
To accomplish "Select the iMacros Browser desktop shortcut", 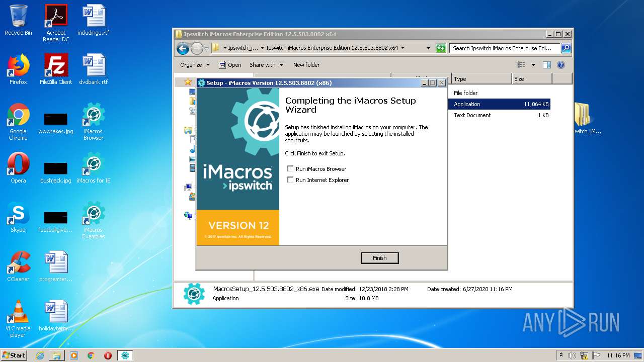I will pos(94,122).
